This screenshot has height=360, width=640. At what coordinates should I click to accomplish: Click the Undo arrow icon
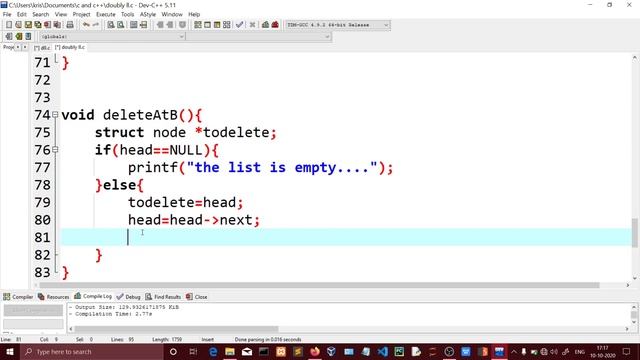click(x=86, y=25)
